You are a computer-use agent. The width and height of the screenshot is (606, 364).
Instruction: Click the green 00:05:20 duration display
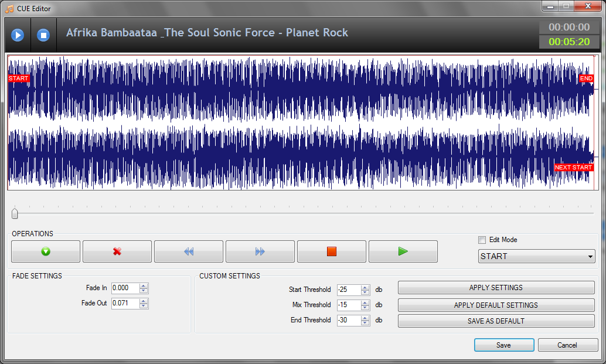click(569, 42)
